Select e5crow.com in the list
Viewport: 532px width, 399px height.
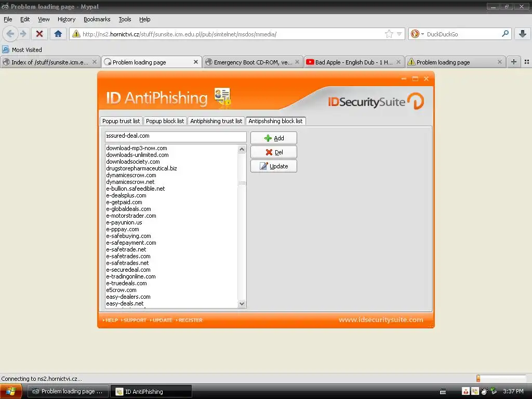click(x=121, y=290)
